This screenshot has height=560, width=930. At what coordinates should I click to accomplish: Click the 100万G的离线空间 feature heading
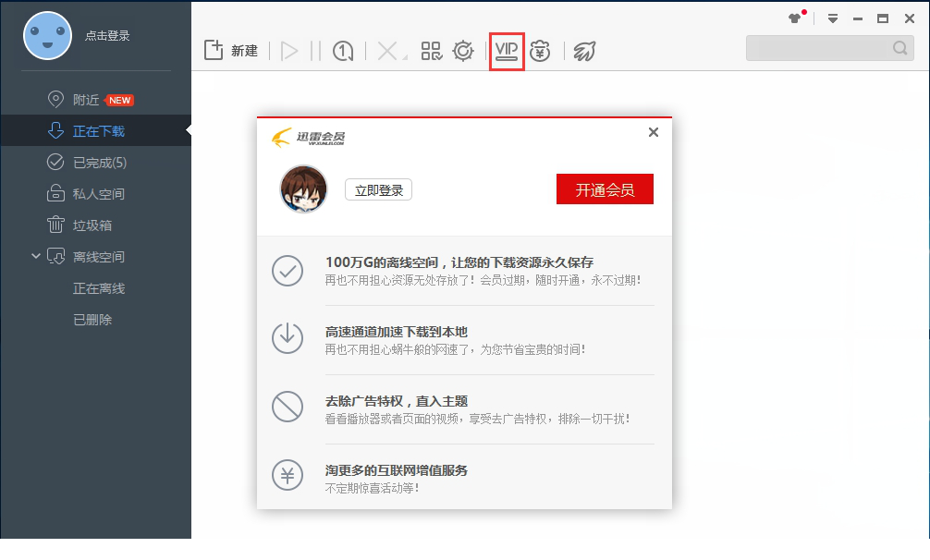[459, 262]
